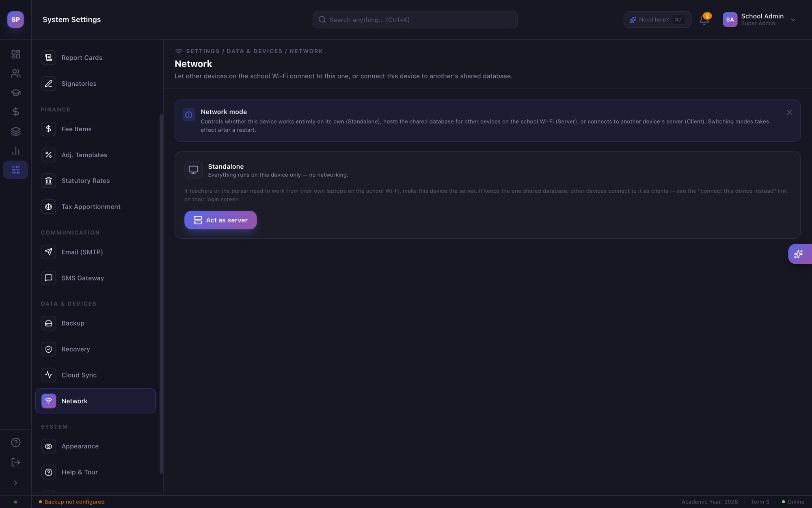Click the Standalone monitor icon
Viewport: 812px width, 508px height.
[x=193, y=170]
